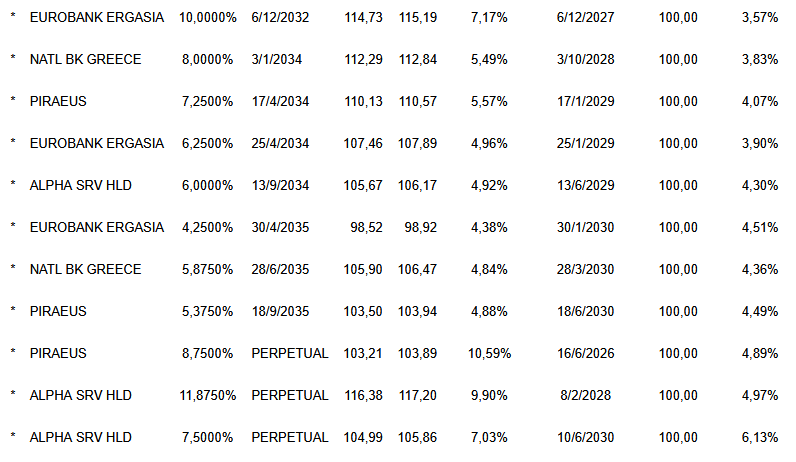Image resolution: width=796 pixels, height=462 pixels.
Task: Click the asterisk beside the 5,3750% PIRAEUS bond
Action: [x=13, y=311]
